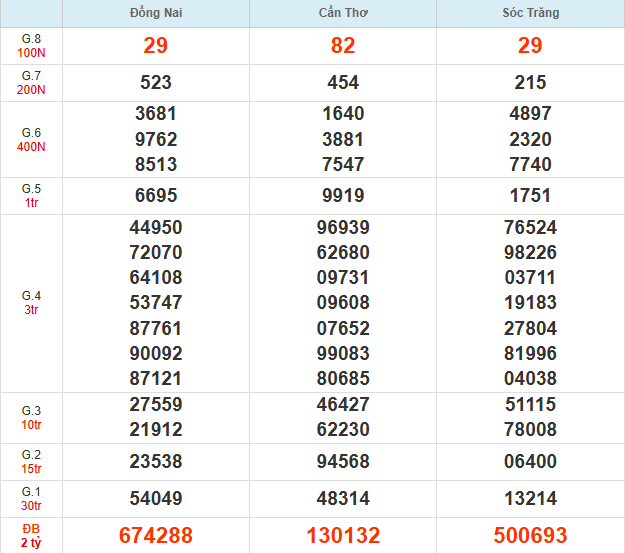
Task: Pick the G.7 number 523
Action: point(156,83)
